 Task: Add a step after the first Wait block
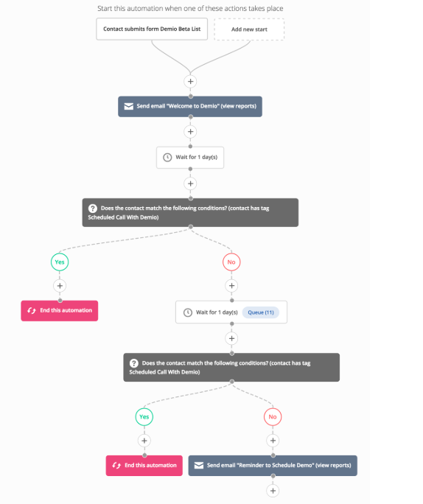190,183
